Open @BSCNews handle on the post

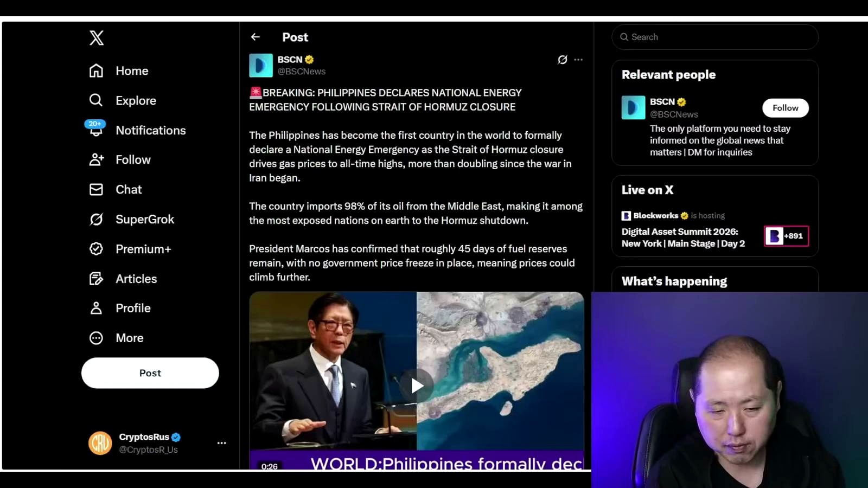[302, 72]
